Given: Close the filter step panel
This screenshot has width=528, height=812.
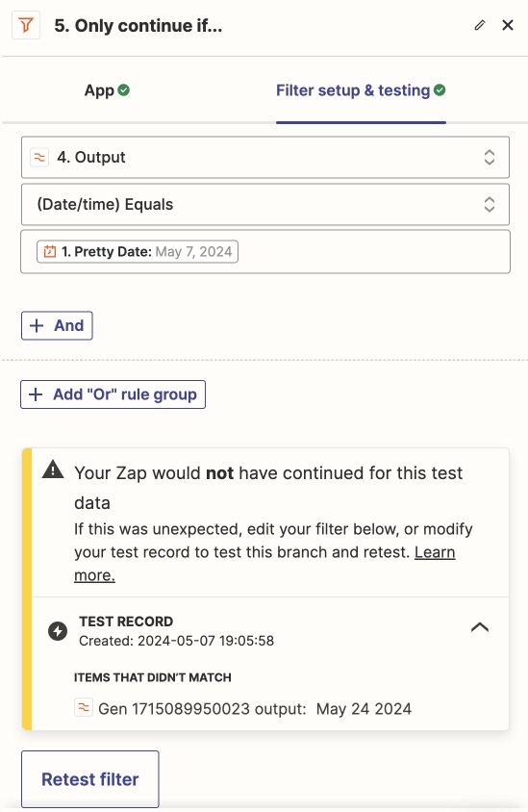Looking at the screenshot, I should click(508, 25).
